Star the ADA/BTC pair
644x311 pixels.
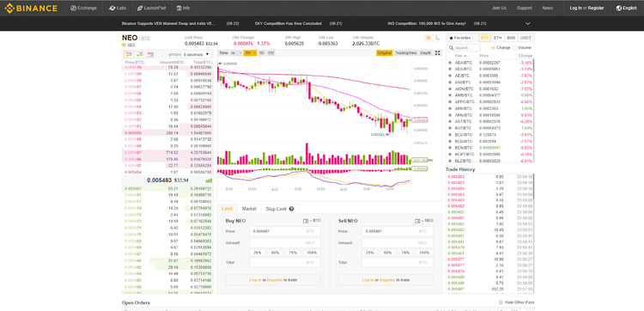coord(450,63)
